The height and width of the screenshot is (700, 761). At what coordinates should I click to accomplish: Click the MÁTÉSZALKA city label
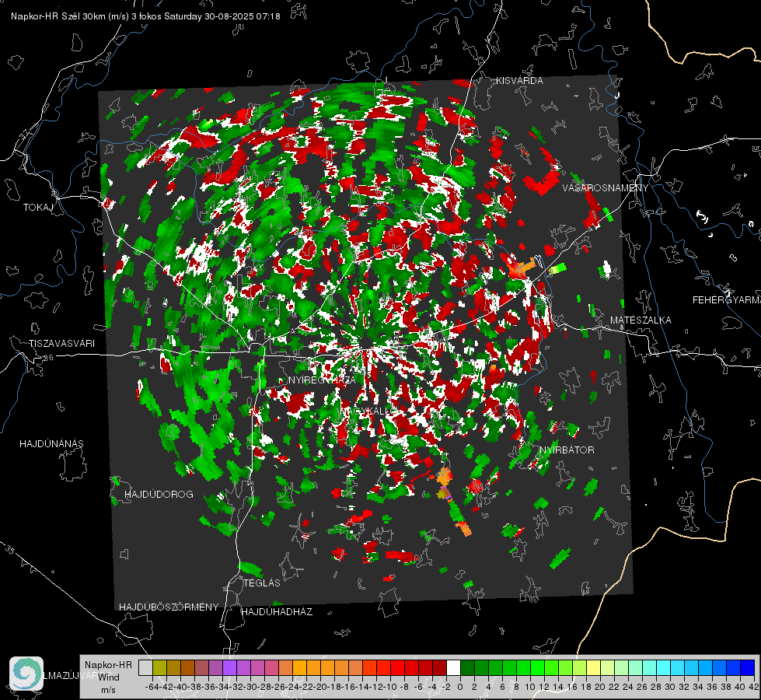pos(641,320)
